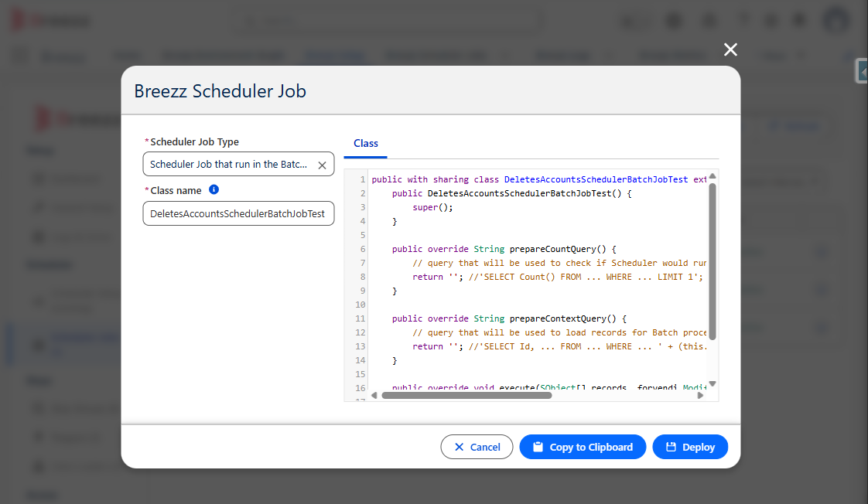Image resolution: width=868 pixels, height=504 pixels.
Task: Click the code editor down scroll arrow
Action: [713, 383]
